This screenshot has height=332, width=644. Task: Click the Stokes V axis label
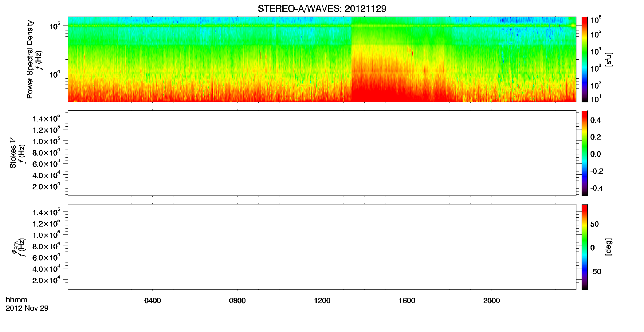13,153
